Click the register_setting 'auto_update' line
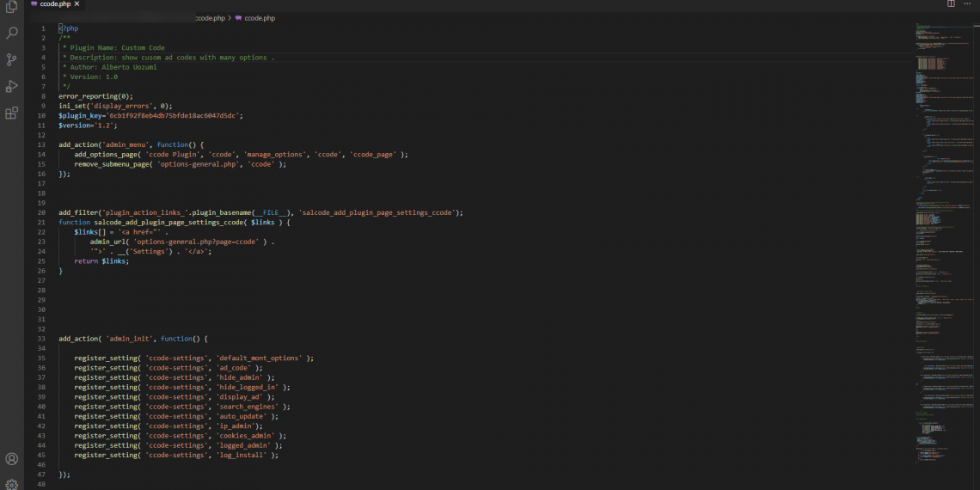The image size is (980, 490). [176, 416]
